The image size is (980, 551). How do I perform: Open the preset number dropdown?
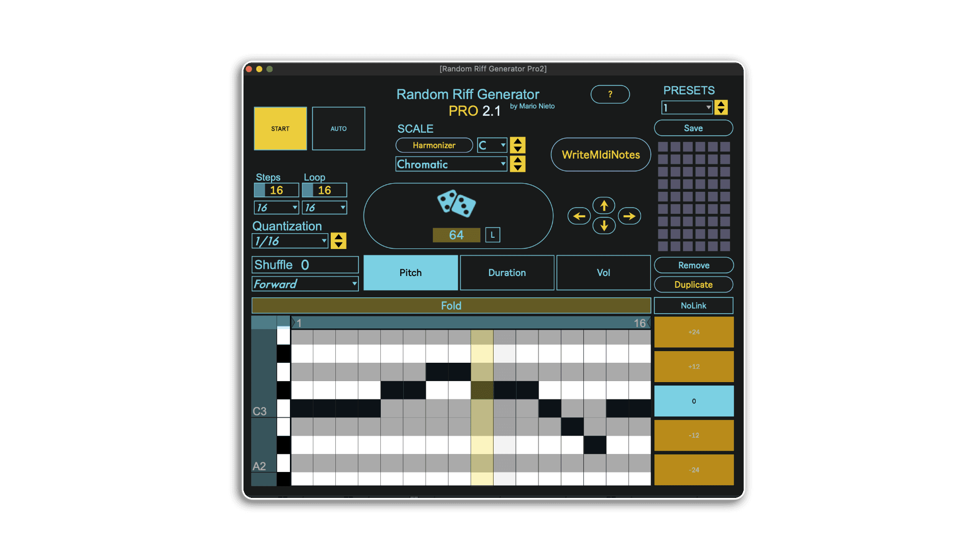tap(687, 108)
